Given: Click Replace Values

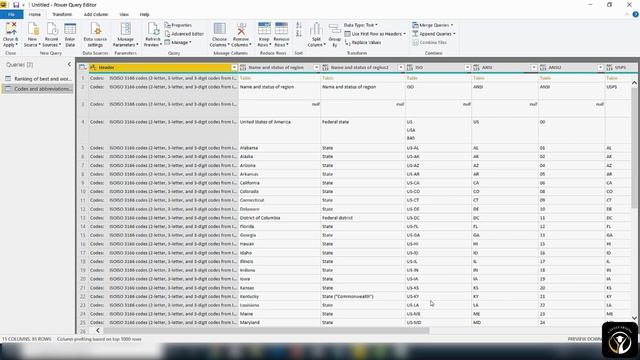Looking at the screenshot, I should click(363, 42).
